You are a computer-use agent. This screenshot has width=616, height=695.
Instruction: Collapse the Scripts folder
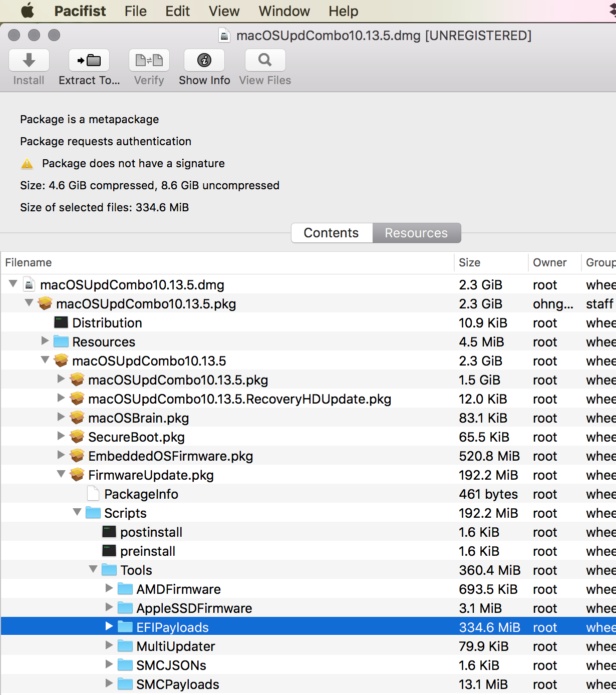point(77,512)
